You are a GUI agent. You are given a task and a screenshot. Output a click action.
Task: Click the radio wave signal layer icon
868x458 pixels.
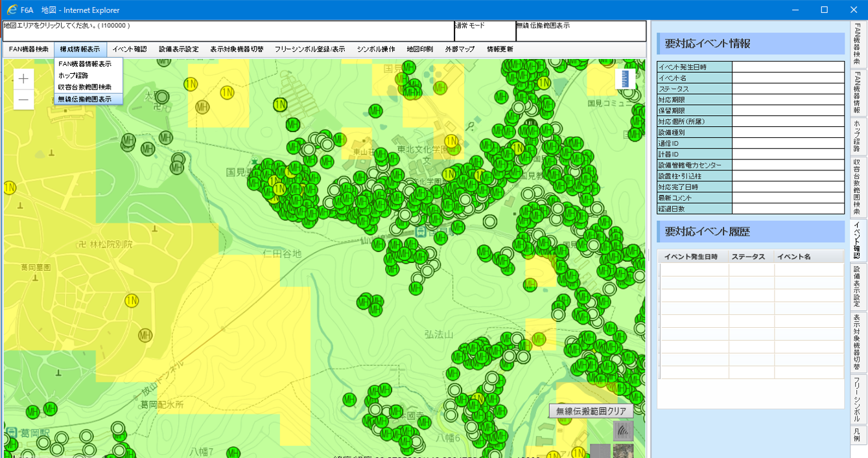(623, 431)
